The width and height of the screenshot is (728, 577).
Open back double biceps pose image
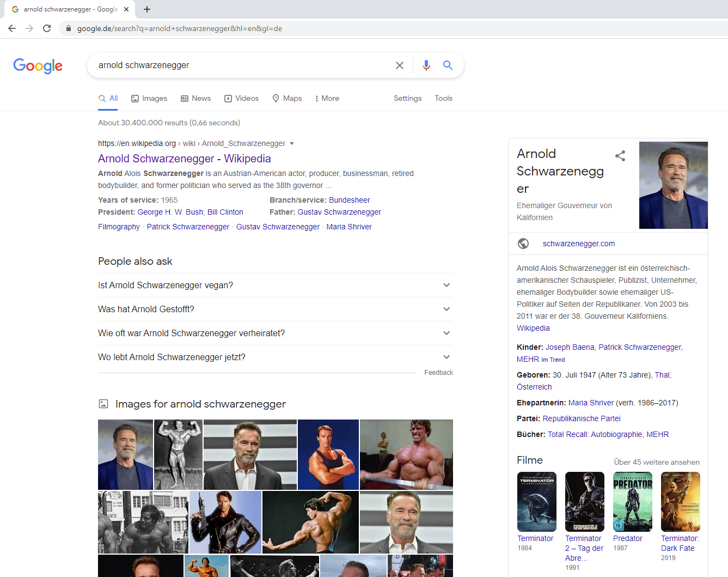(x=310, y=522)
